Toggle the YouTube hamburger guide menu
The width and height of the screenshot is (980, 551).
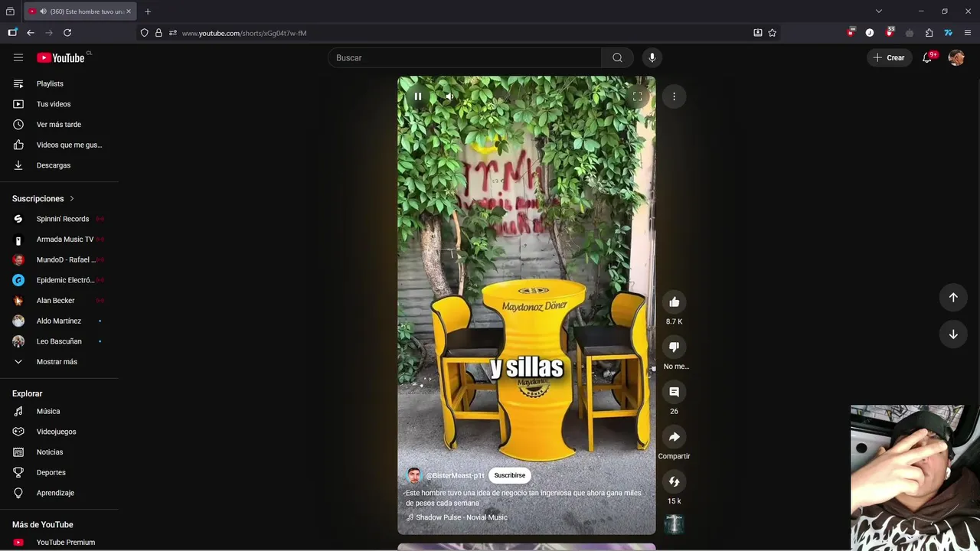click(x=18, y=57)
